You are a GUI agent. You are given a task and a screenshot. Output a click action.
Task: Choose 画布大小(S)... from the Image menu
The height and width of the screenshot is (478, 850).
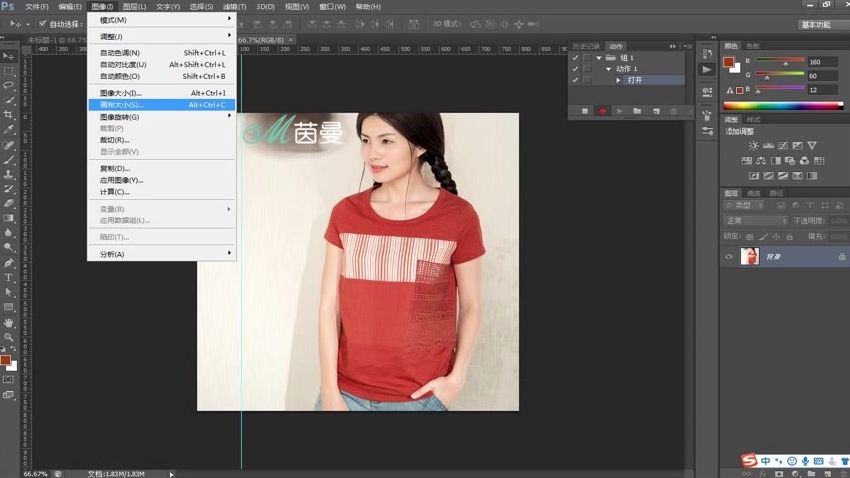coord(122,104)
